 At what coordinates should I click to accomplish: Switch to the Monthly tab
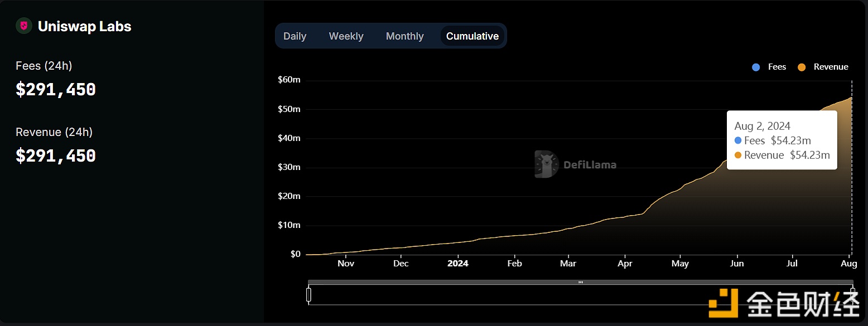coord(404,36)
